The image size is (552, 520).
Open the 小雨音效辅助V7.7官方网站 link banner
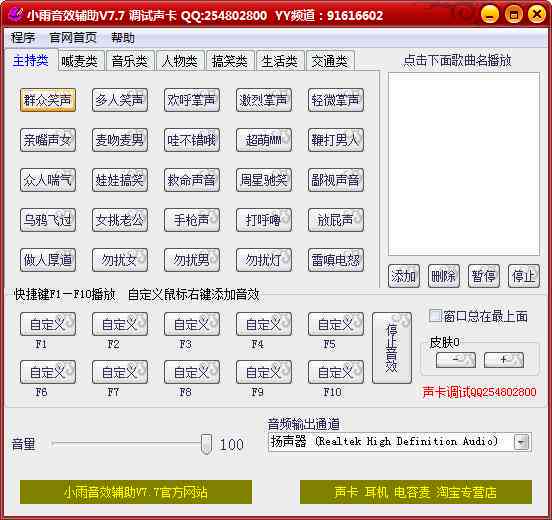[136, 492]
